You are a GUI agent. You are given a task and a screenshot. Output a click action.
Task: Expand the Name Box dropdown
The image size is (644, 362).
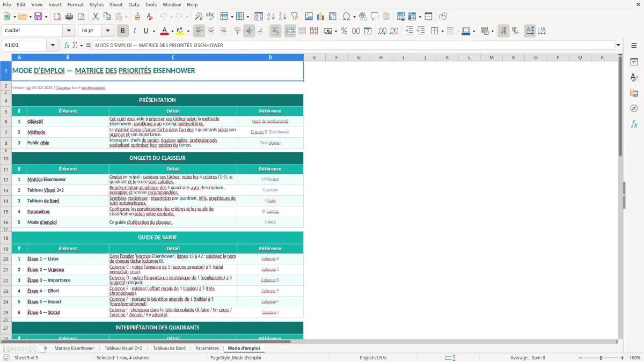tap(53, 45)
